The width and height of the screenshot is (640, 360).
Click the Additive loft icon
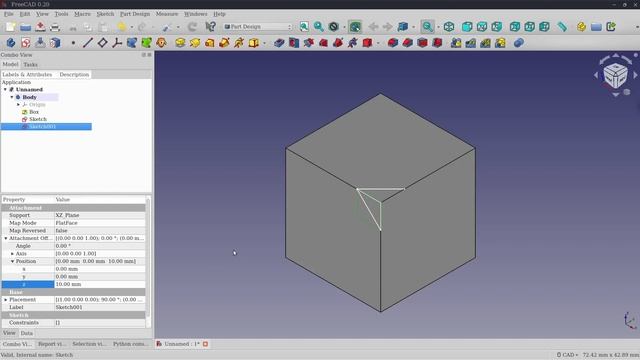(x=209, y=42)
